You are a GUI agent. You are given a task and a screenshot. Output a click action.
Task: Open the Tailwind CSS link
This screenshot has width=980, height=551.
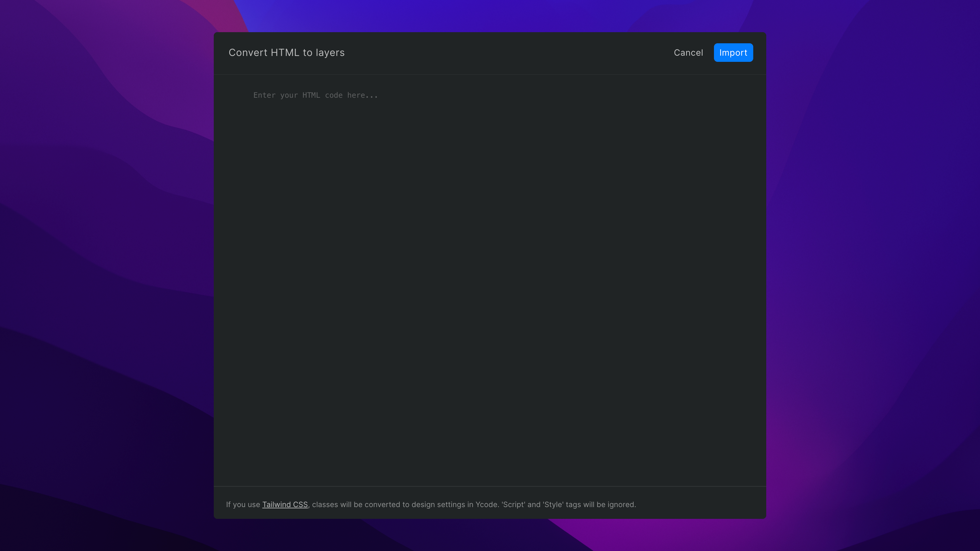(285, 504)
